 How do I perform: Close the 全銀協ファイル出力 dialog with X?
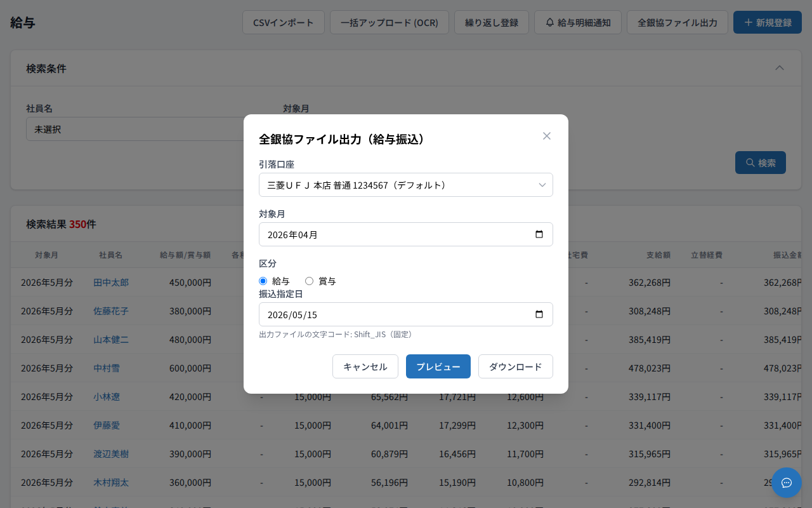click(547, 136)
